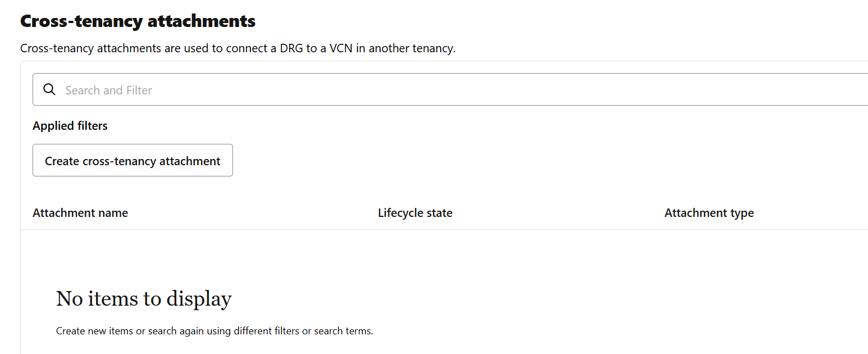Click the phrase search again in hint
This screenshot has height=354, width=868.
click(x=176, y=331)
